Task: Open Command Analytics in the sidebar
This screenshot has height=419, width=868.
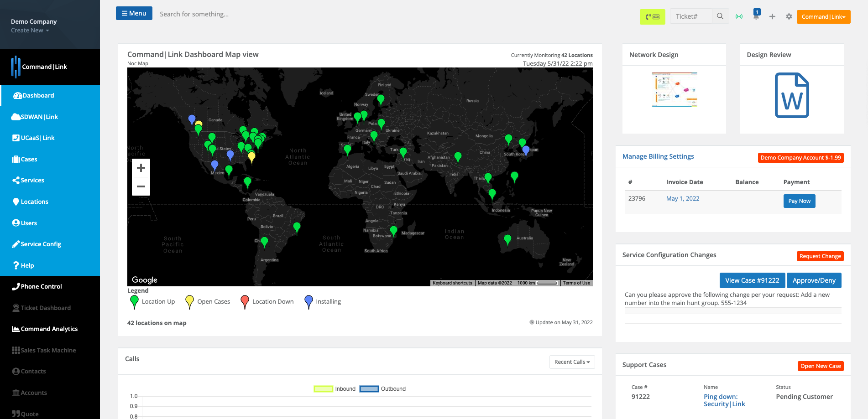Action: pos(50,329)
